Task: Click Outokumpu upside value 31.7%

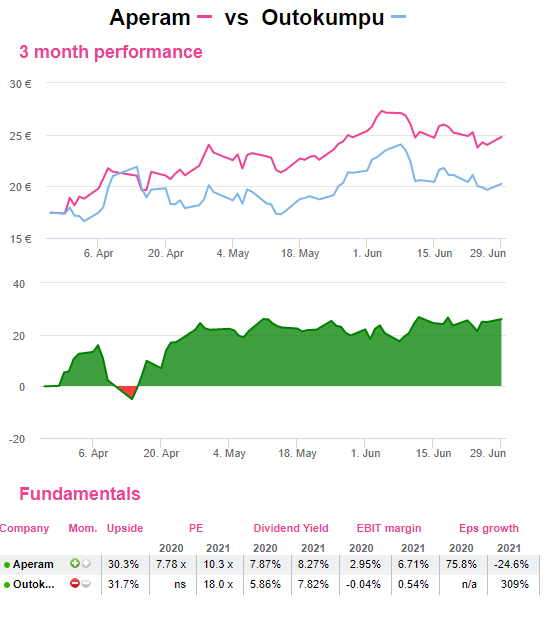Action: point(123,584)
